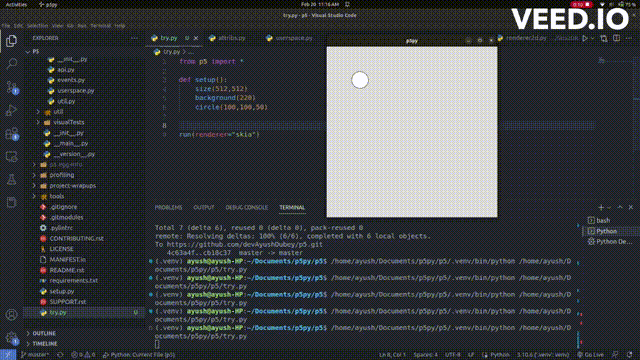Select the TERMINAL panel tab
The image size is (640, 360).
(x=292, y=207)
